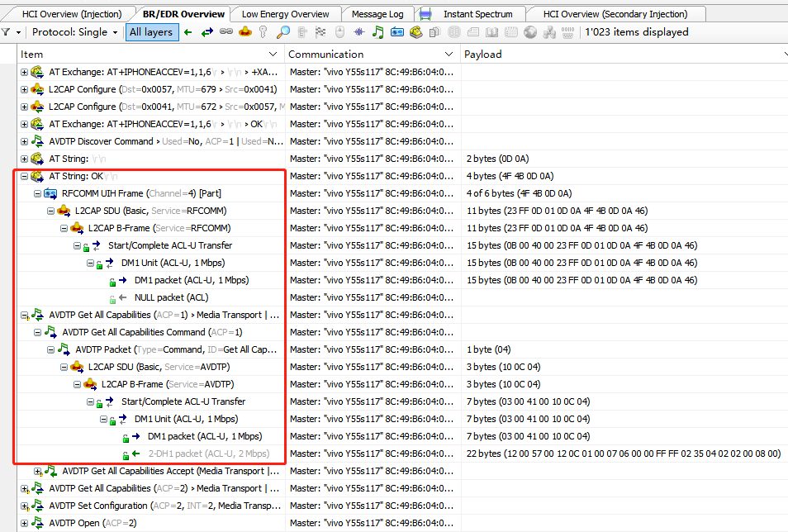Switch to the Instant Spectrum tab

[x=477, y=14]
